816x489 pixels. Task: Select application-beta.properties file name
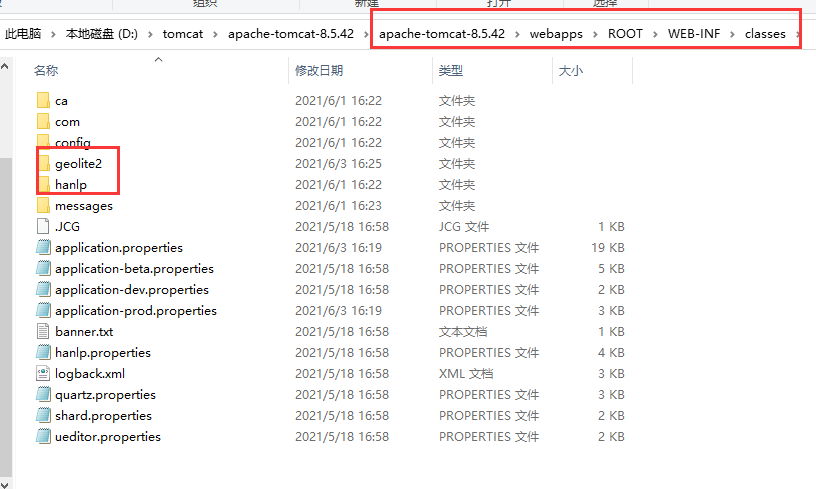[x=134, y=268]
